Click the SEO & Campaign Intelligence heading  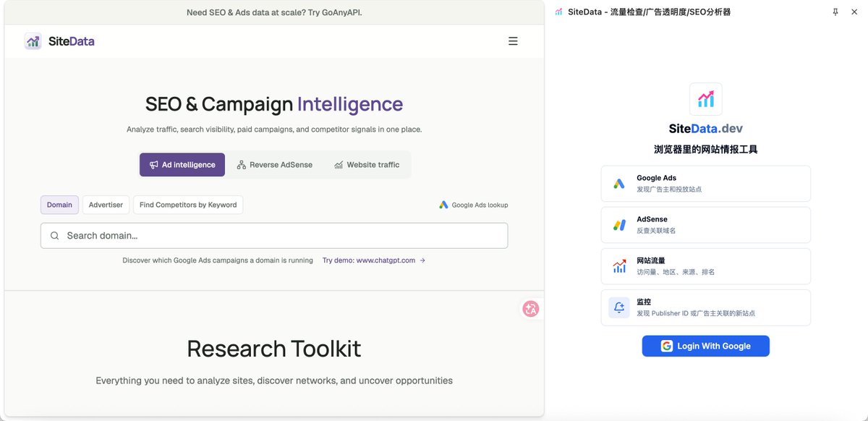(x=274, y=104)
